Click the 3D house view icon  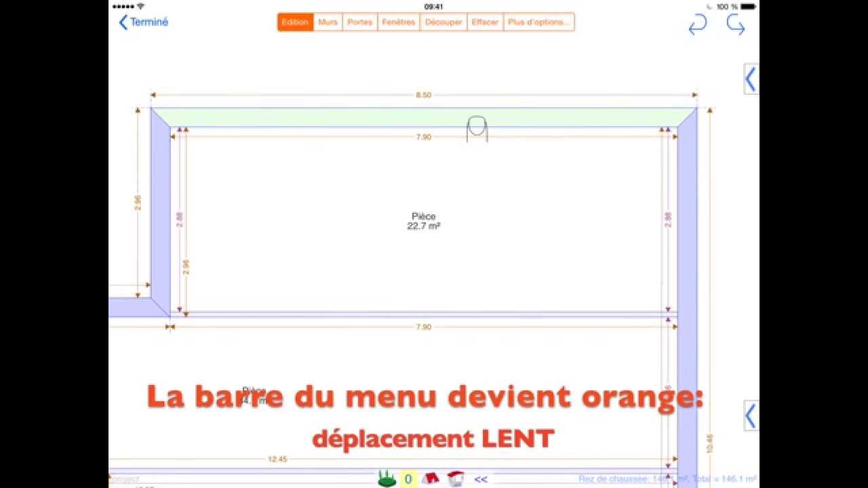[x=455, y=479]
